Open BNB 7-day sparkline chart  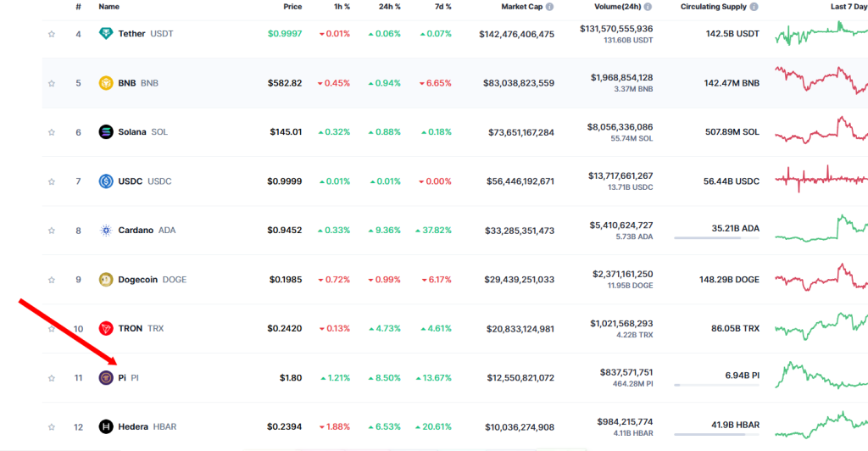coord(821,81)
